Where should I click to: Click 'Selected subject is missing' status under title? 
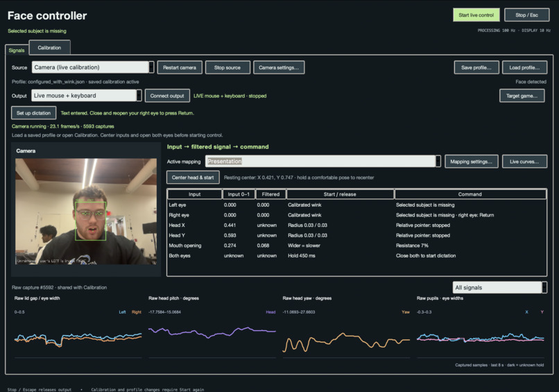pos(37,31)
